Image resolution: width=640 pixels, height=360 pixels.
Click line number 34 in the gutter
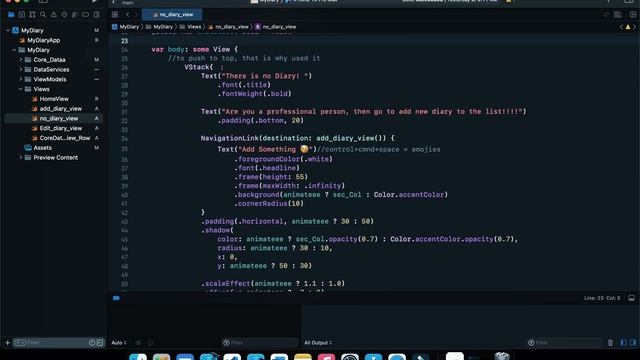coord(124,139)
